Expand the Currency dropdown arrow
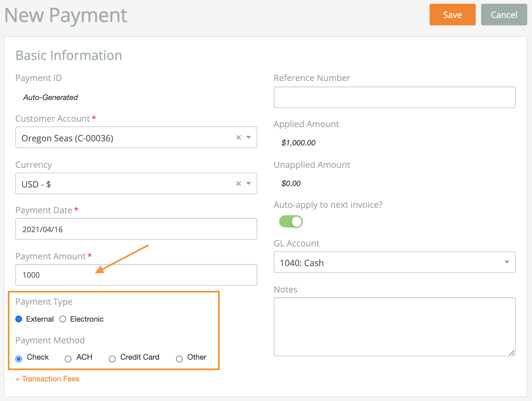This screenshot has height=401, width=532. 249,183
